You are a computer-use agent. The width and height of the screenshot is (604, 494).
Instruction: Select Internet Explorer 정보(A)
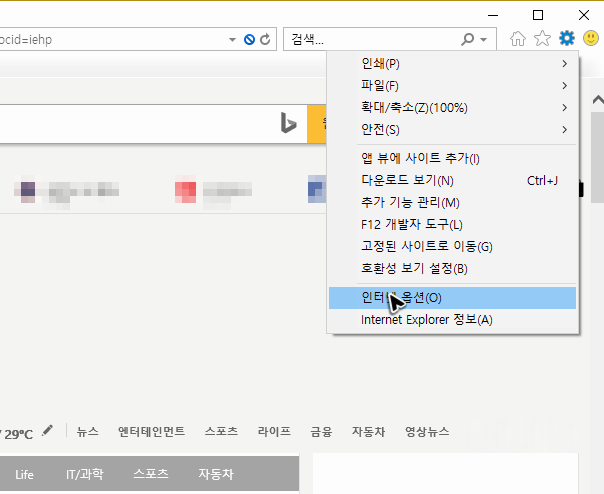click(x=453, y=319)
